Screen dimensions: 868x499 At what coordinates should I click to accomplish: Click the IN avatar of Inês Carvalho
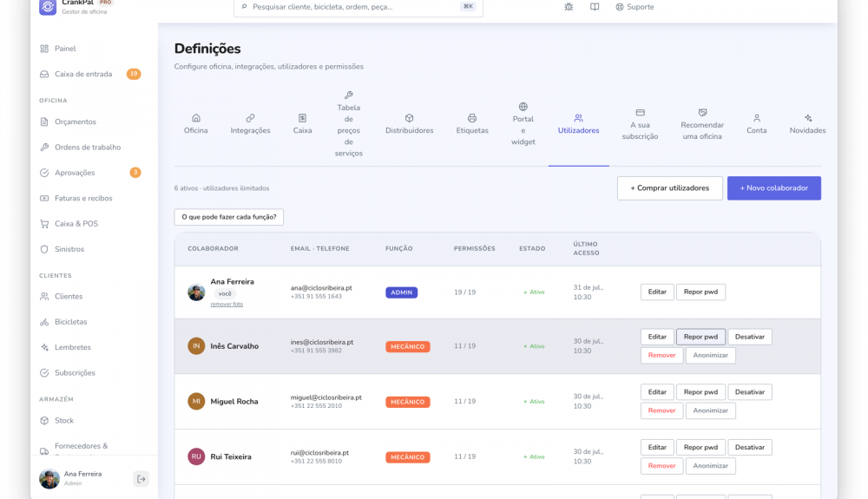tap(196, 346)
